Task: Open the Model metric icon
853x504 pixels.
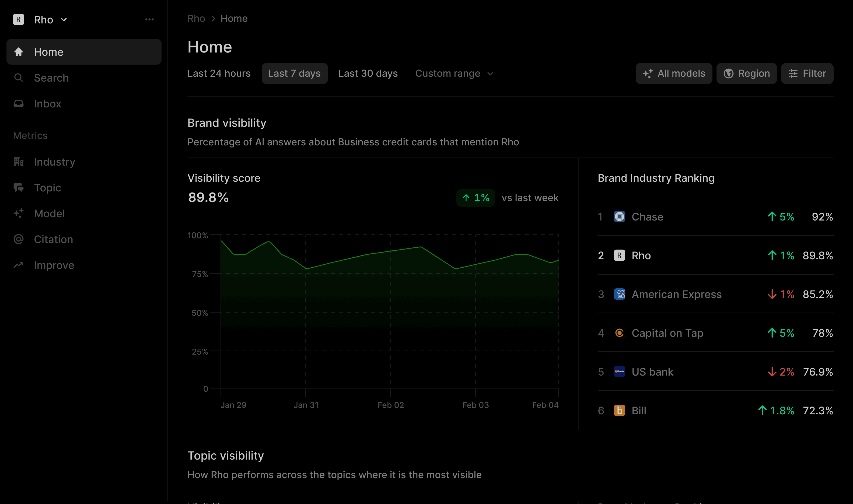Action: (x=19, y=213)
